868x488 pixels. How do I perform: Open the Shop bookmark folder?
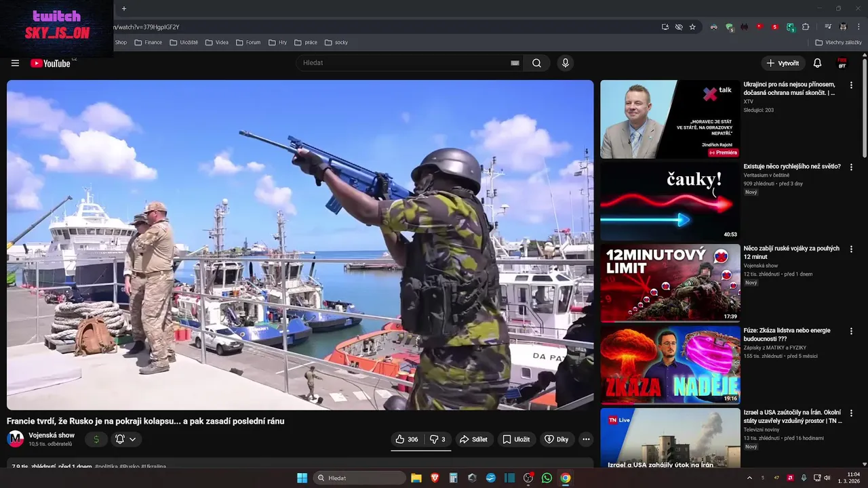pyautogui.click(x=121, y=42)
